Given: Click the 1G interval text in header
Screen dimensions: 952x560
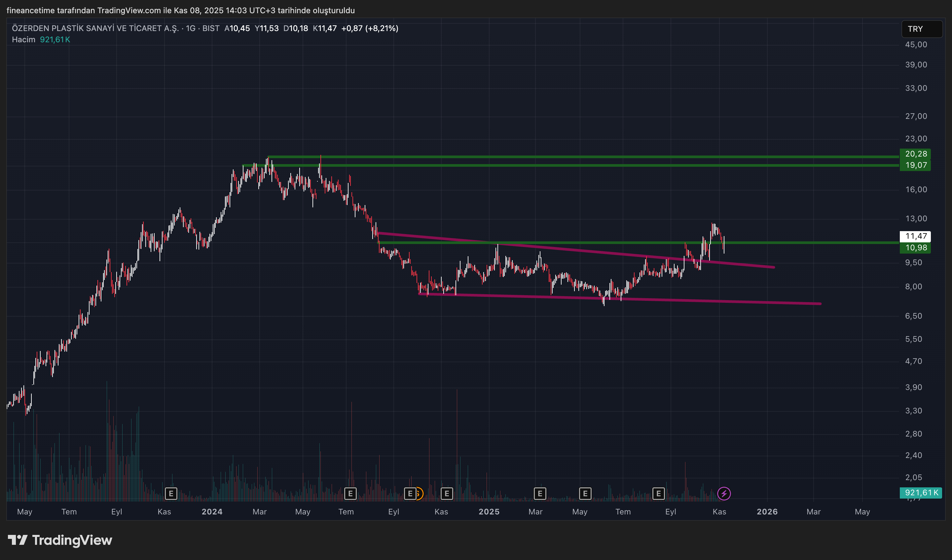Looking at the screenshot, I should pos(190,28).
